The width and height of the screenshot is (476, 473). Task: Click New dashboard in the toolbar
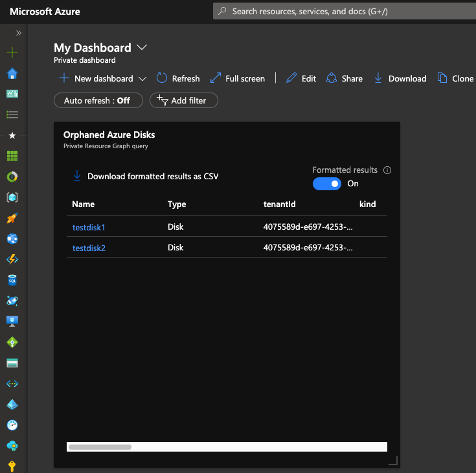tap(96, 78)
